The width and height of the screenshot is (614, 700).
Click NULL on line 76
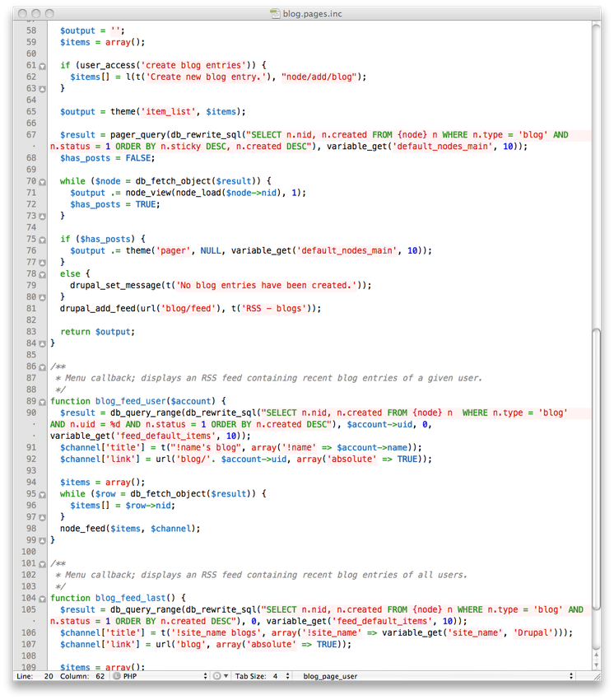pyautogui.click(x=211, y=250)
